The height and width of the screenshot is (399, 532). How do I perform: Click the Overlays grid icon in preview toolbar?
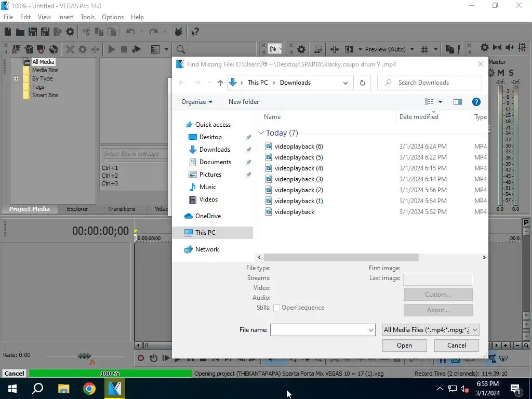(x=424, y=49)
